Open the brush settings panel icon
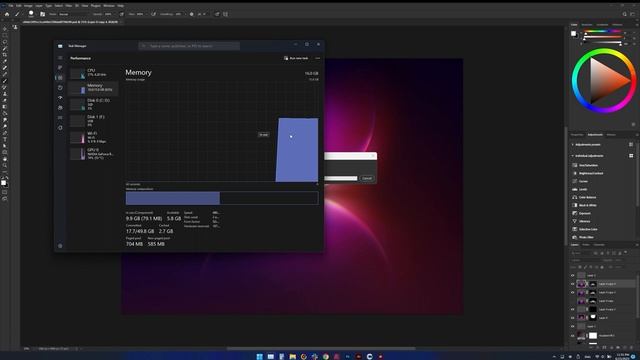Image resolution: width=640 pixels, height=360 pixels. pyautogui.click(x=42, y=14)
